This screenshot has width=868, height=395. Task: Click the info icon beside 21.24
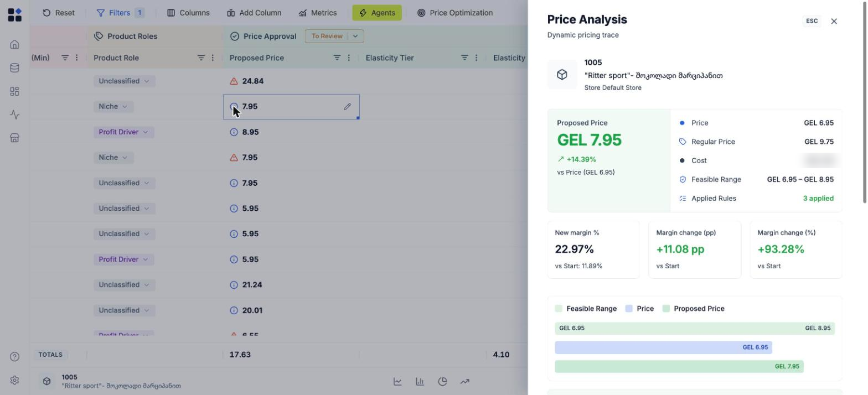point(234,285)
